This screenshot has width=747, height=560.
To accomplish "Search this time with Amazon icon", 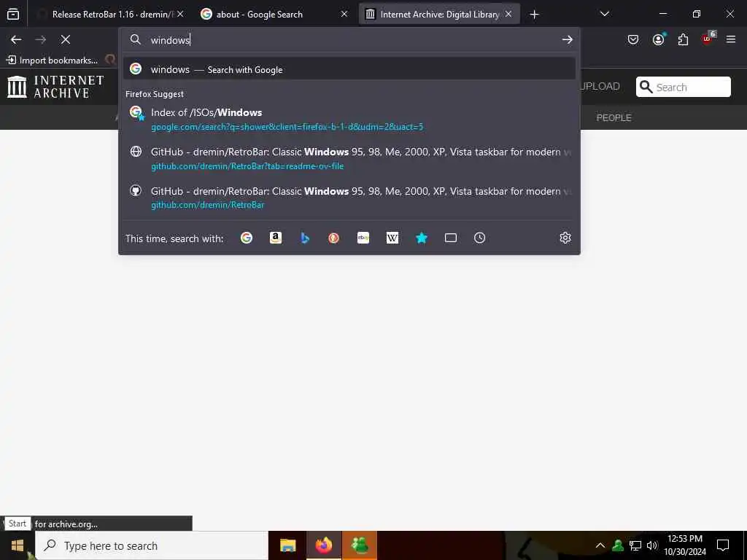I will (275, 238).
